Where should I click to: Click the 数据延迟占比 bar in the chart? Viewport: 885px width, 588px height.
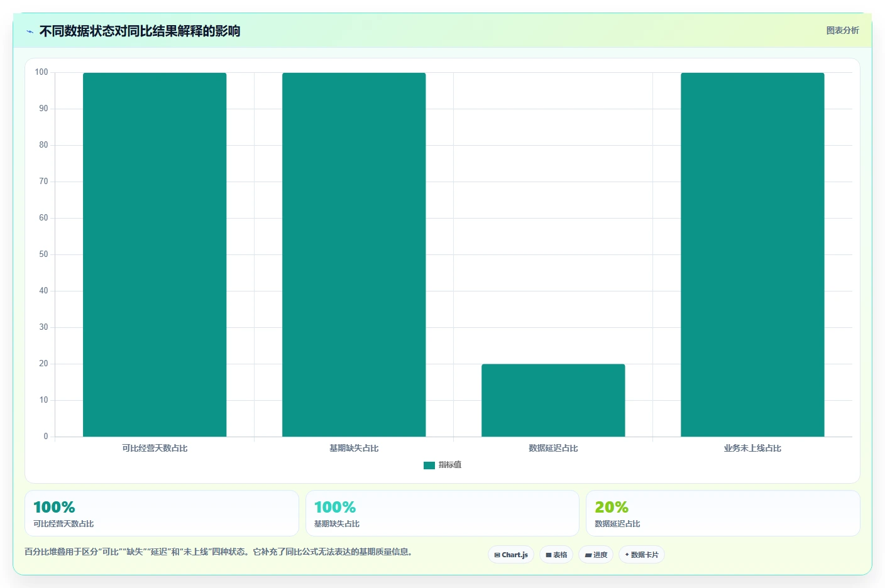point(553,400)
